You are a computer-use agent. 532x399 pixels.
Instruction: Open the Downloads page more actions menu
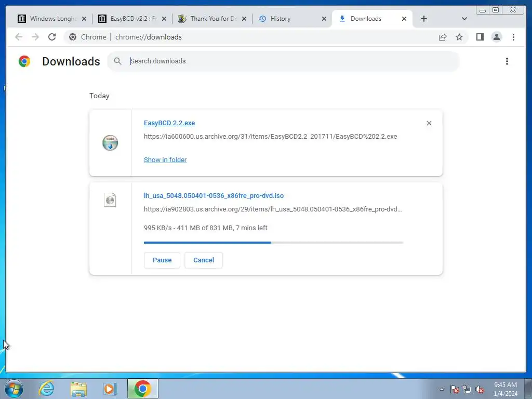tap(507, 61)
